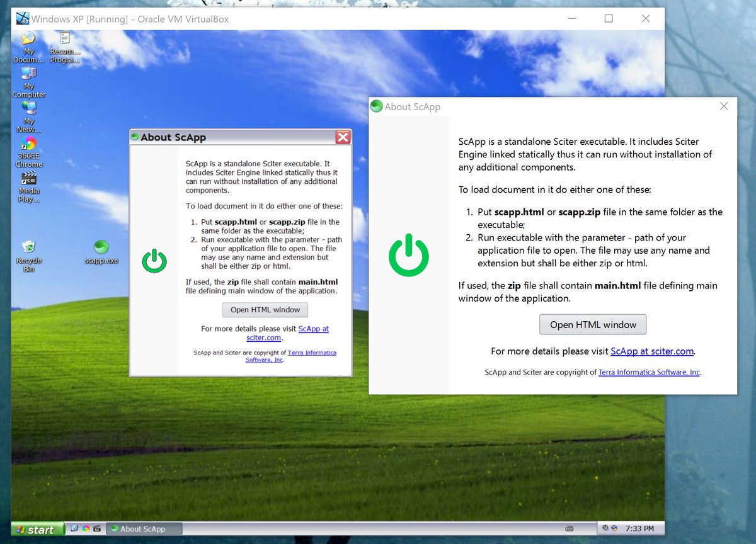Open My Documents desktop icon

(x=29, y=47)
